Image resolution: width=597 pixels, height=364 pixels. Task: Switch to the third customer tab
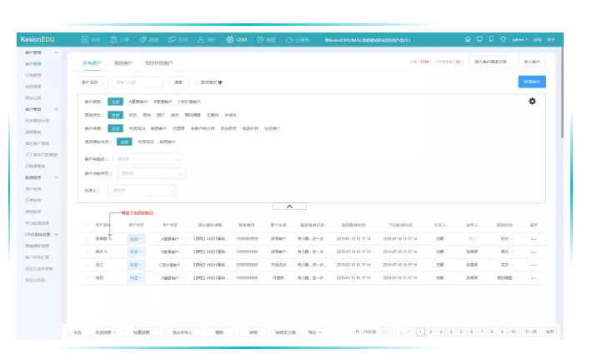coord(158,63)
